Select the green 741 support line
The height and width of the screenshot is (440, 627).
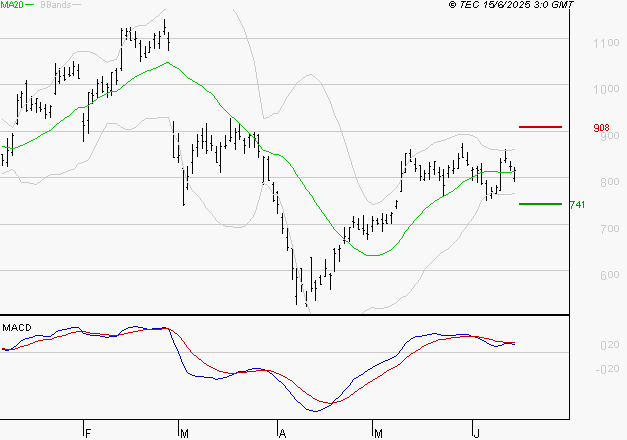coord(541,204)
